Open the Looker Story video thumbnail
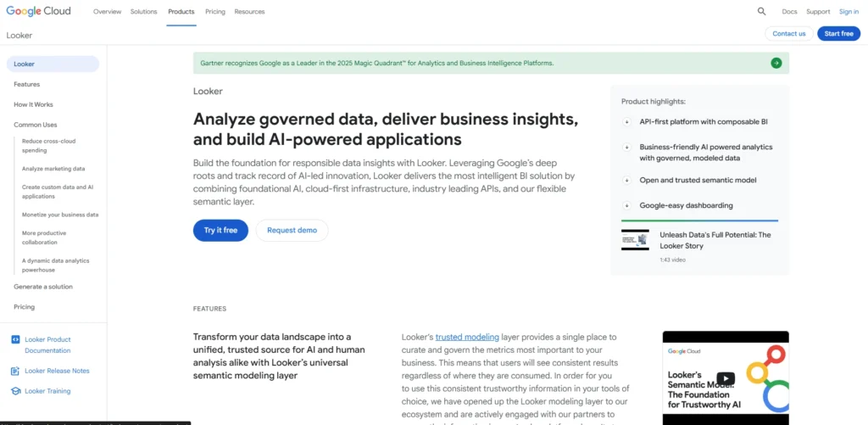The height and width of the screenshot is (425, 868). click(x=635, y=240)
